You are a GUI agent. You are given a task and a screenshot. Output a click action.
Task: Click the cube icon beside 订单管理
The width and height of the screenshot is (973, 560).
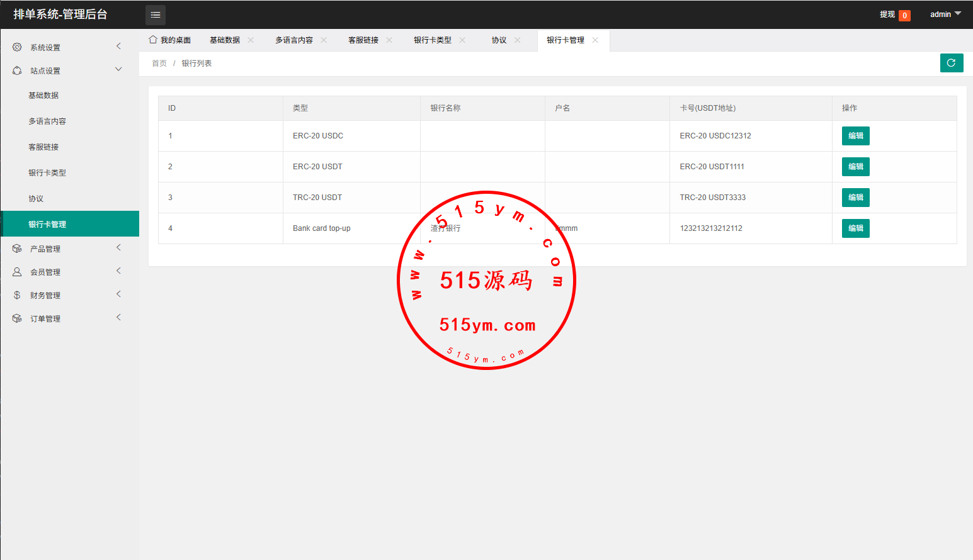click(17, 318)
